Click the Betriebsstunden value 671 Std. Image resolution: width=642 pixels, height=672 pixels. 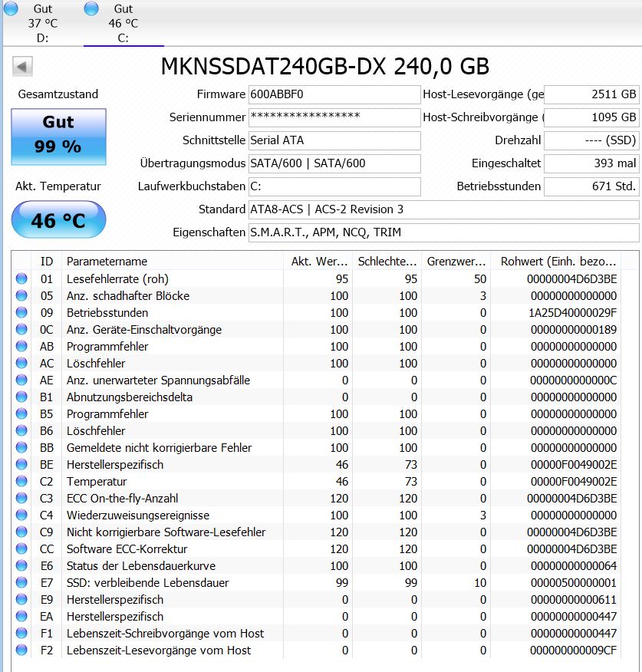591,186
